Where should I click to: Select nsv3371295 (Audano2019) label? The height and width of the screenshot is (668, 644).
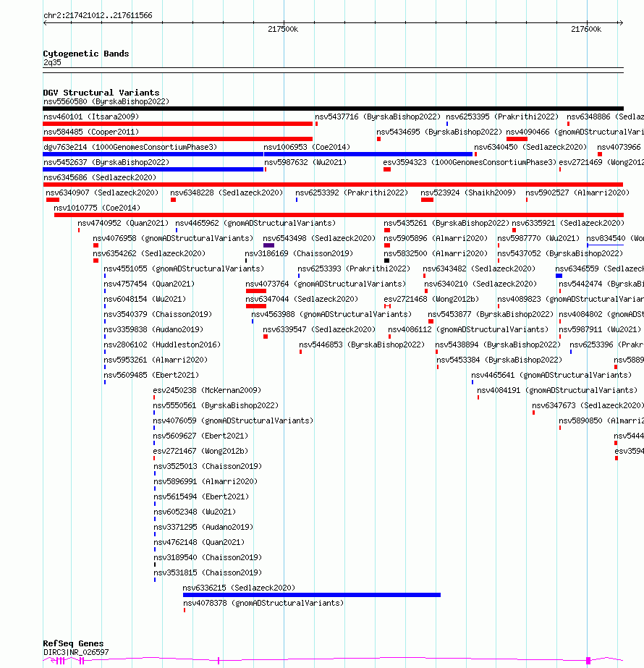pyautogui.click(x=203, y=527)
